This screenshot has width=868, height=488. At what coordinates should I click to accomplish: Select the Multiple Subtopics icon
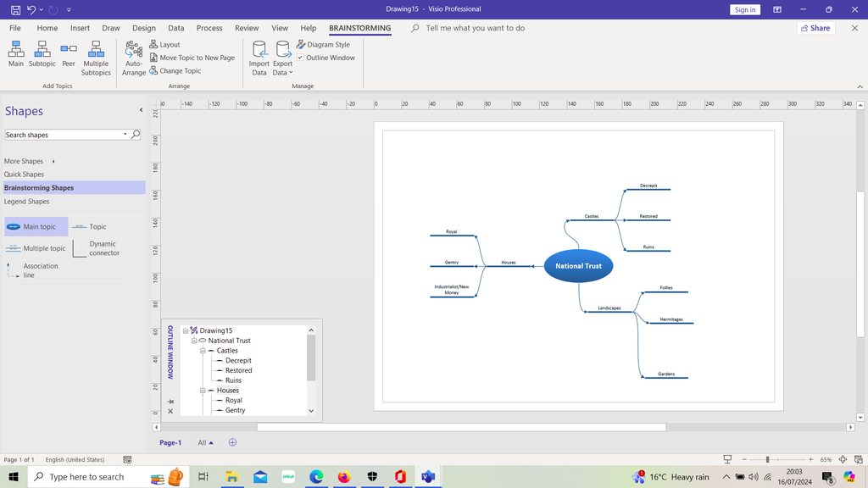(96, 56)
